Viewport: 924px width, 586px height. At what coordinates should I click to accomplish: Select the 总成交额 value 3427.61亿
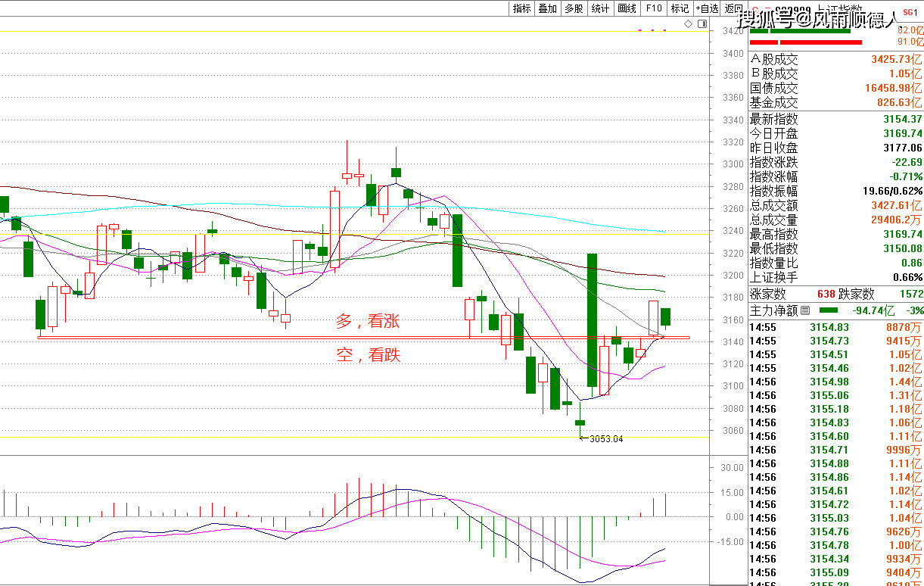tap(897, 205)
